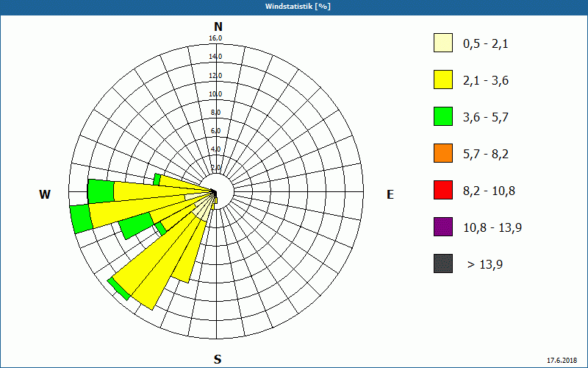The width and height of the screenshot is (588, 368).
Task: Click the S compass label
Action: point(218,359)
